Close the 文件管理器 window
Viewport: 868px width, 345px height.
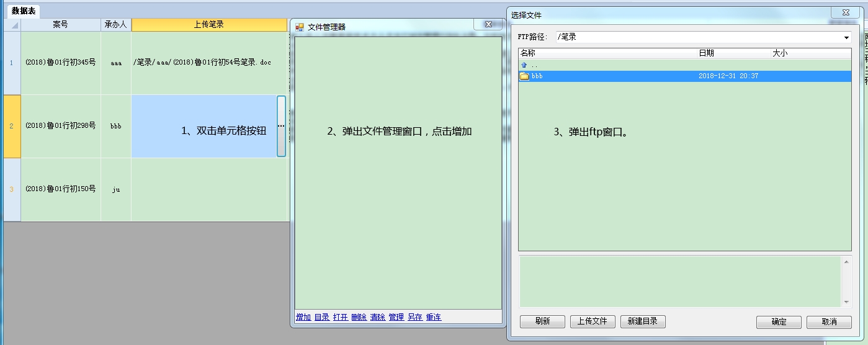coord(488,24)
